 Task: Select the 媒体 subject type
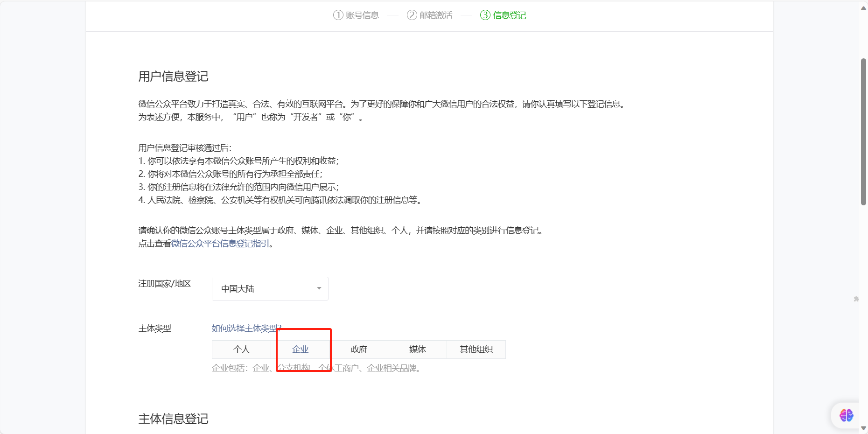click(x=418, y=349)
